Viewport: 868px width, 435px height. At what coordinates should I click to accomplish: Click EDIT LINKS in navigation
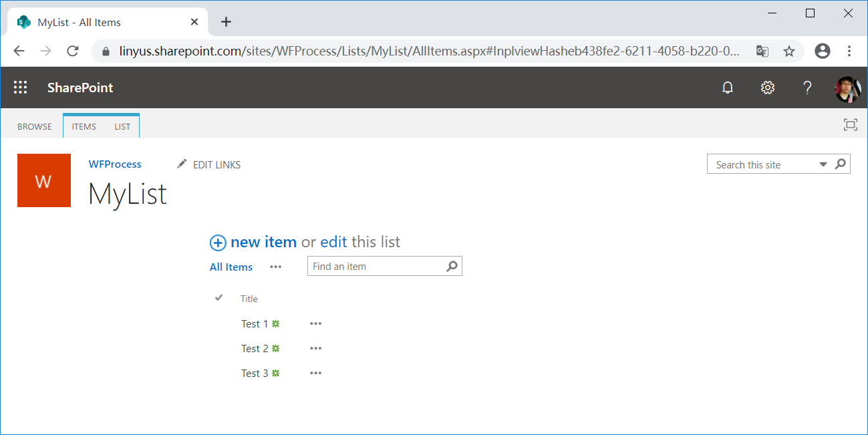209,164
